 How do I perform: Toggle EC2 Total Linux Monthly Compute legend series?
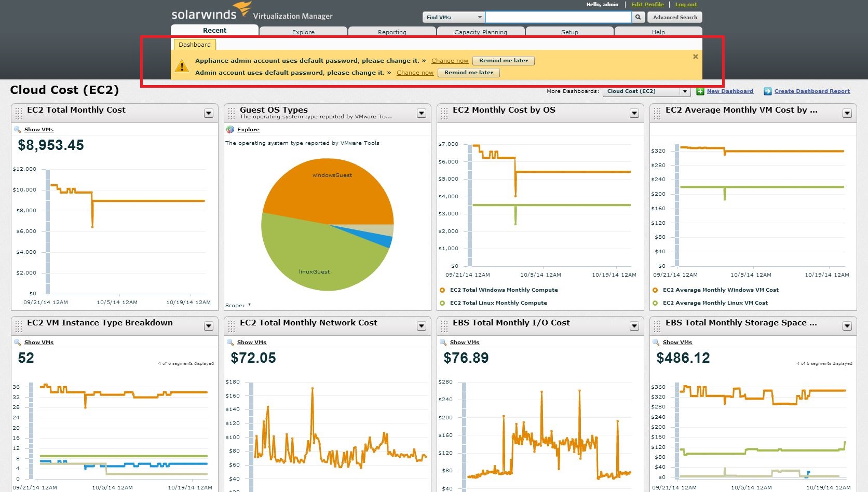(x=442, y=303)
